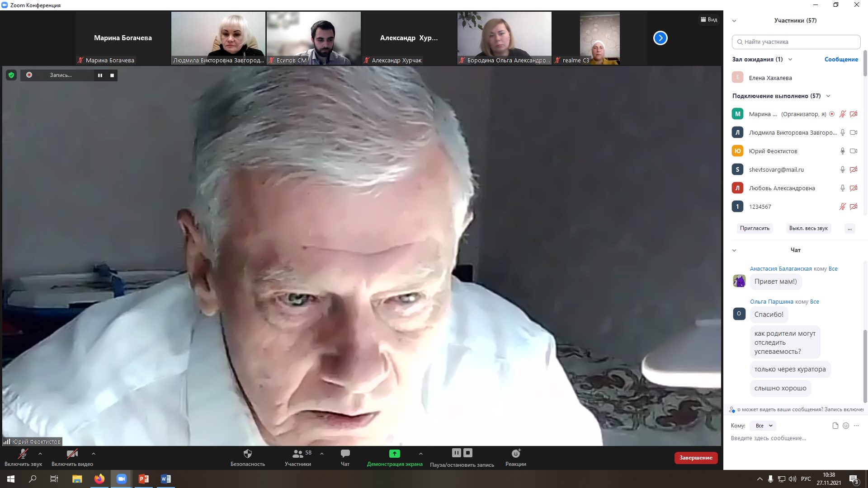The height and width of the screenshot is (488, 868).
Task: Open emoji picker in chat
Action: [x=846, y=426]
